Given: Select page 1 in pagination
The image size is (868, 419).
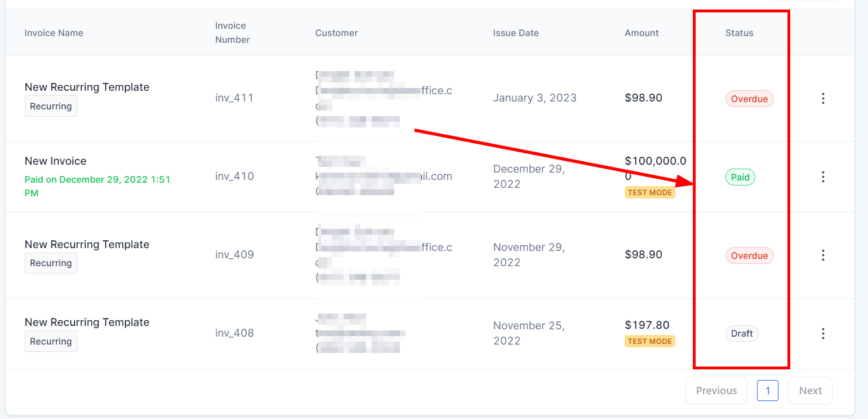Looking at the screenshot, I should click(x=767, y=391).
